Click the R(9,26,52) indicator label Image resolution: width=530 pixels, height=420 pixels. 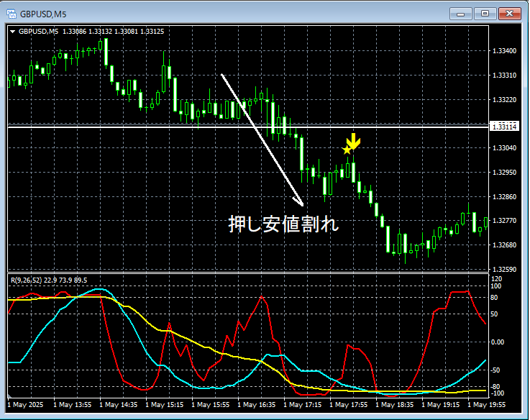26,280
